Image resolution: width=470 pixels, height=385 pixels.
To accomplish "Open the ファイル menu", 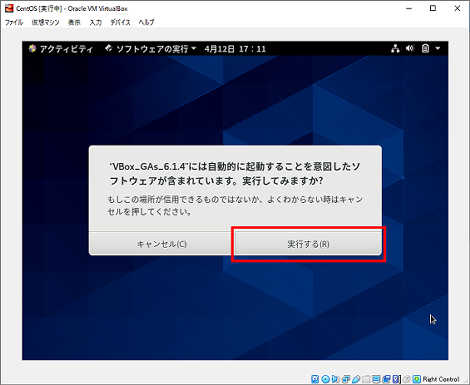I will (x=14, y=22).
